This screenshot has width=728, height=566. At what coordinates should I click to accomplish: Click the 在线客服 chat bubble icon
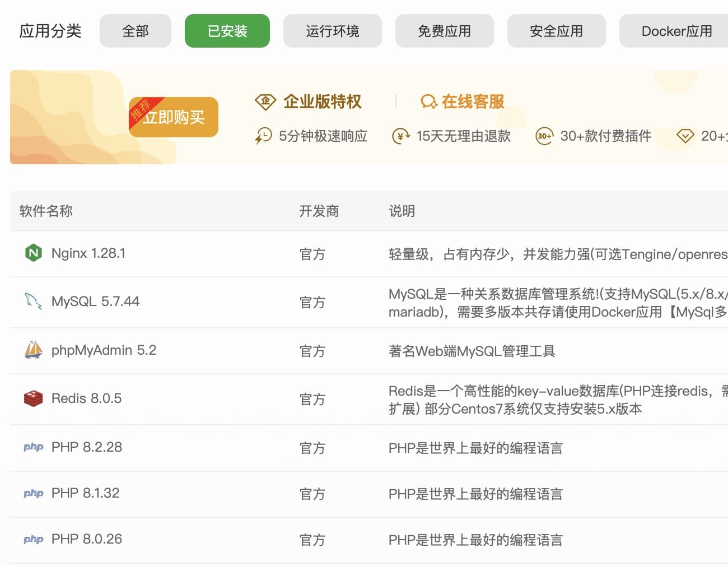428,101
